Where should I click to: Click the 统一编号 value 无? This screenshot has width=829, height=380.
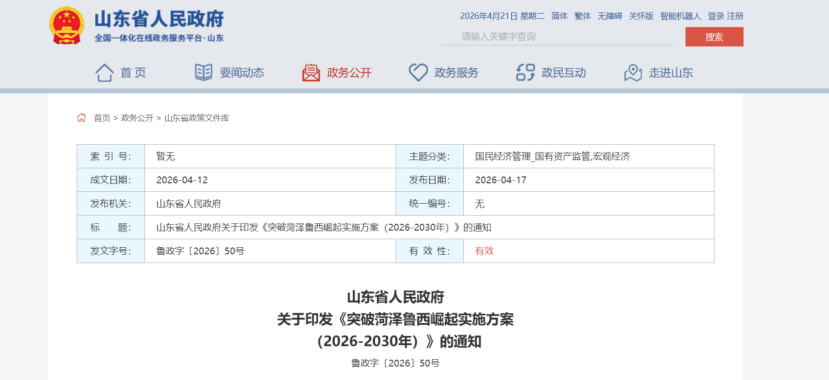point(480,203)
